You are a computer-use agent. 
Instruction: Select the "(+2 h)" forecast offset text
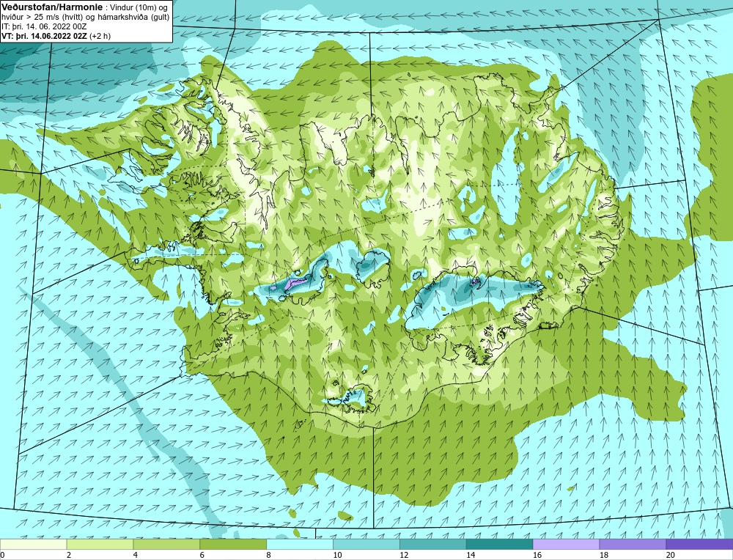coord(100,36)
